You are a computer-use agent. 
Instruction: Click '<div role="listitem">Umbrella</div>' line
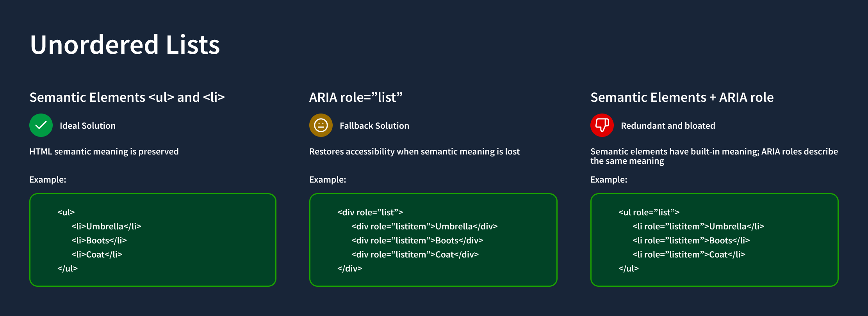[x=424, y=226]
